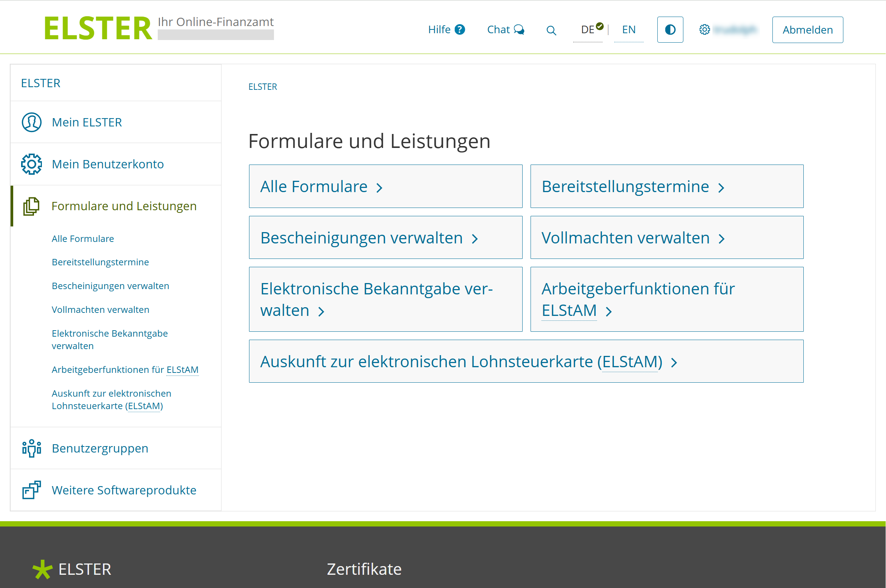Screen dimensions: 886x588
Task: Switch language to DE
Action: (588, 29)
